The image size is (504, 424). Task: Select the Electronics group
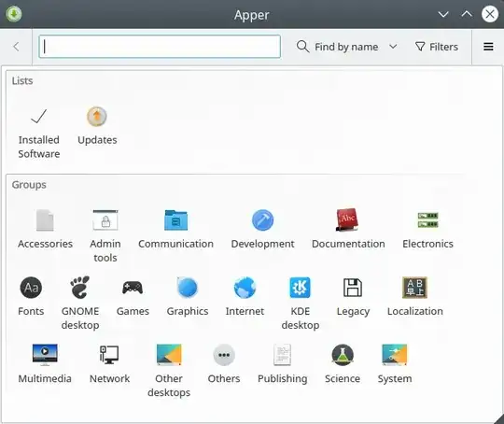427,230
